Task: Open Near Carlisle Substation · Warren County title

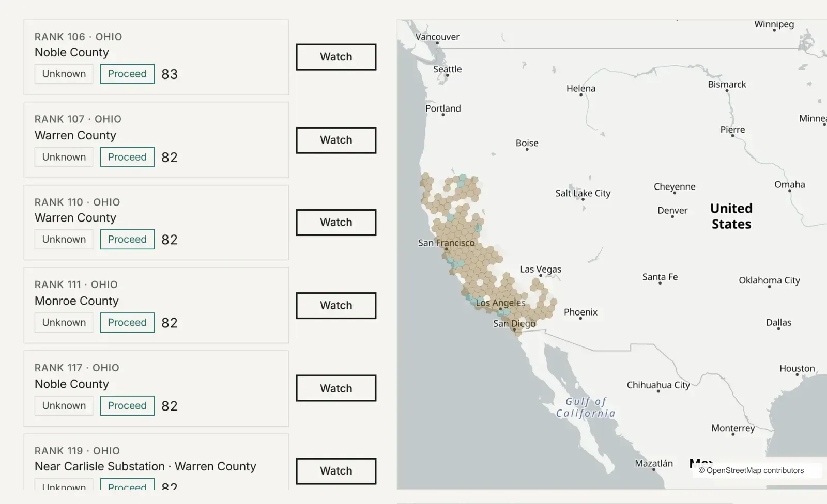Action: pos(145,466)
